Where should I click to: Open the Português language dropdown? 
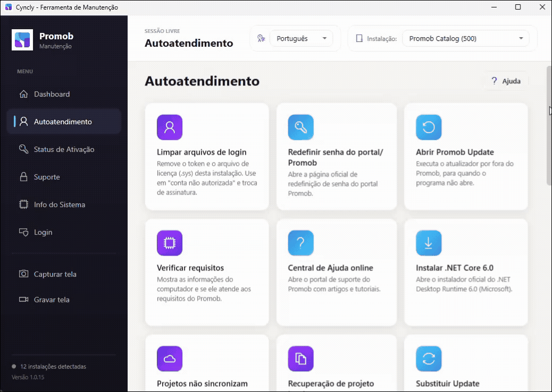click(302, 38)
